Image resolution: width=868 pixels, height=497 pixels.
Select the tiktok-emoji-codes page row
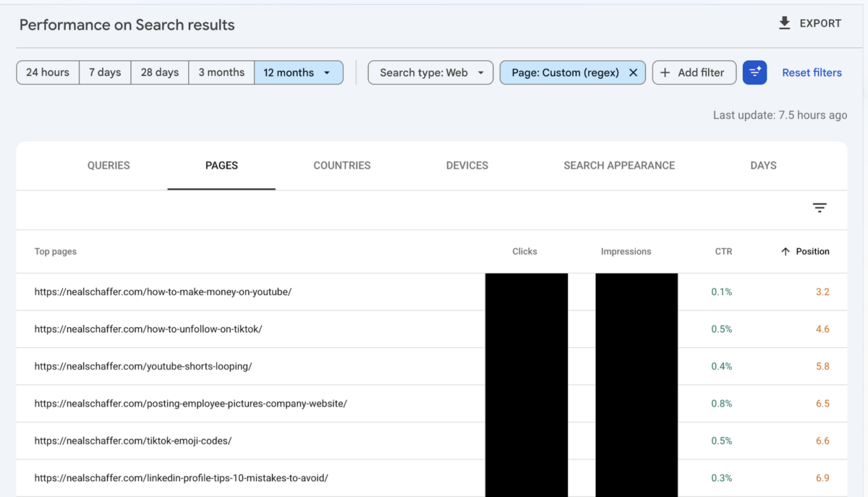(432, 441)
